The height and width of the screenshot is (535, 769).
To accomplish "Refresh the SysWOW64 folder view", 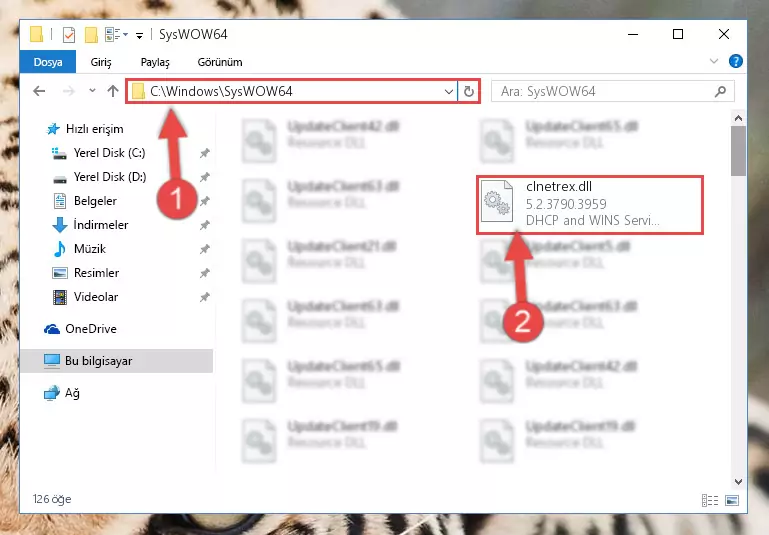I will coord(469,92).
